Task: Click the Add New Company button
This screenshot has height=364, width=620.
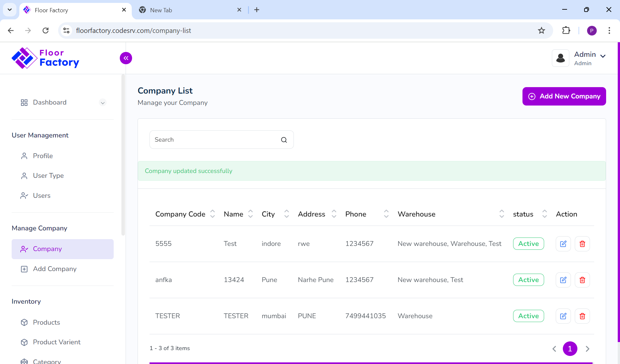Action: (x=564, y=96)
